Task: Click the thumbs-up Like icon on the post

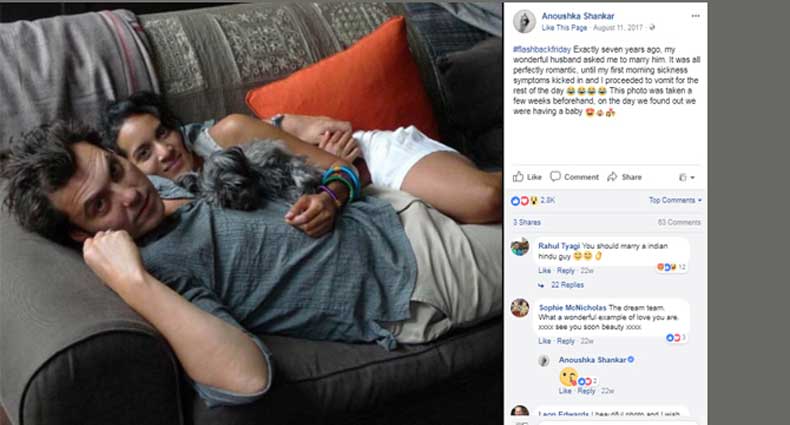Action: (518, 177)
